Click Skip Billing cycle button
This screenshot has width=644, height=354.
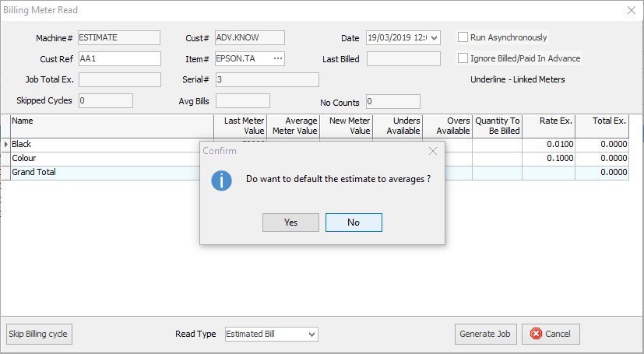click(39, 334)
